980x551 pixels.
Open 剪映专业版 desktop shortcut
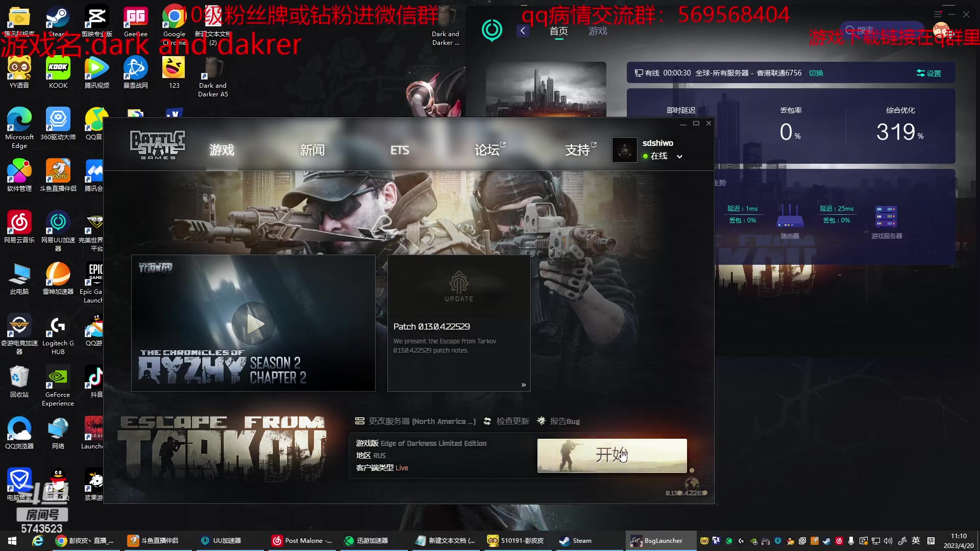tap(96, 21)
